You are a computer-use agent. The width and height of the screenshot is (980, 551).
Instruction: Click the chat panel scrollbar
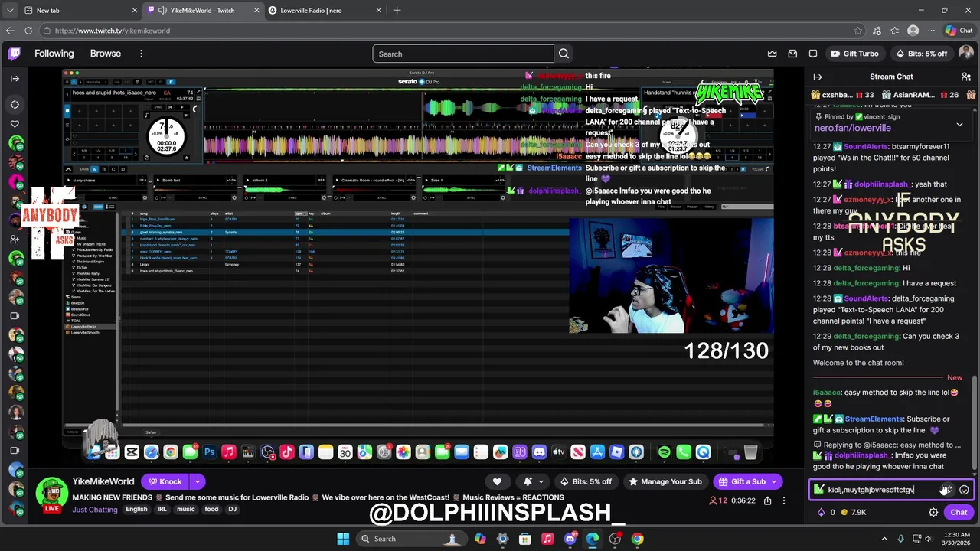pos(975,422)
